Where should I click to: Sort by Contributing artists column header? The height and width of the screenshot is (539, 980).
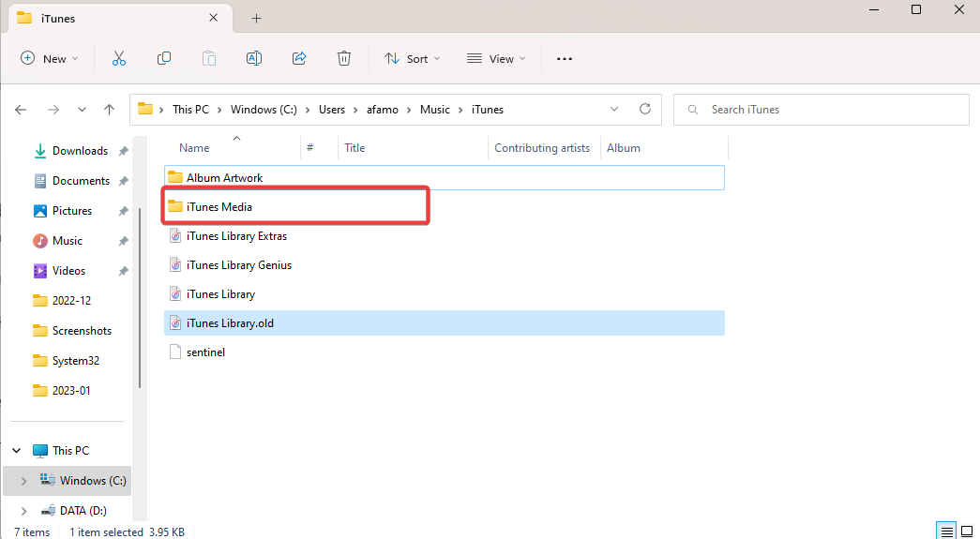pos(544,148)
